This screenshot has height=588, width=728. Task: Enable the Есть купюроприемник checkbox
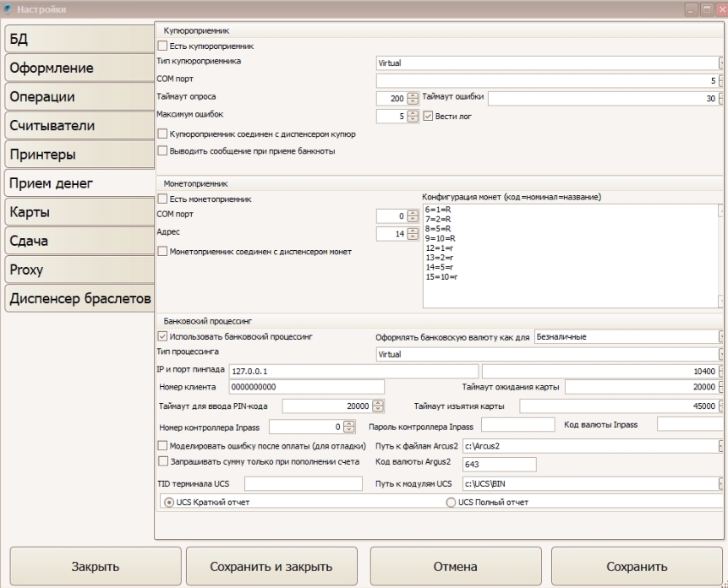[162, 46]
